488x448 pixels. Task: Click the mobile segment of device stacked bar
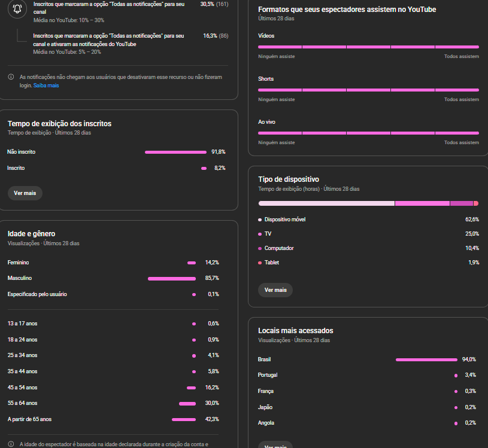pyautogui.click(x=326, y=203)
